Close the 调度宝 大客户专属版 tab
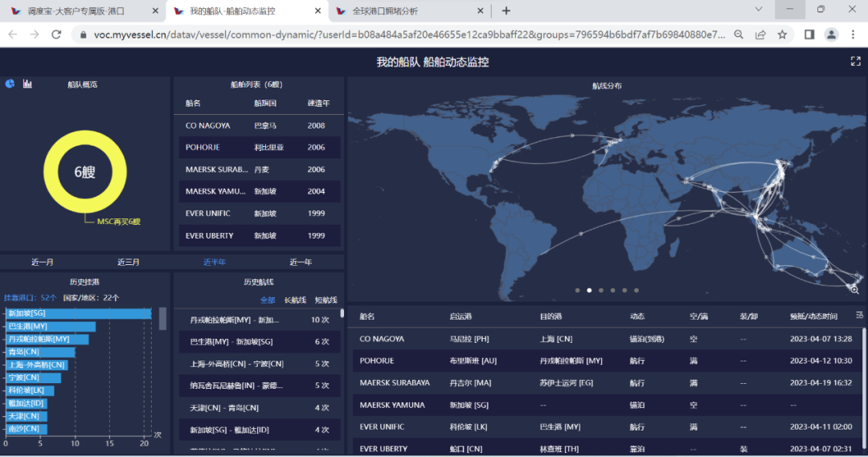This screenshot has height=457, width=868. (155, 10)
